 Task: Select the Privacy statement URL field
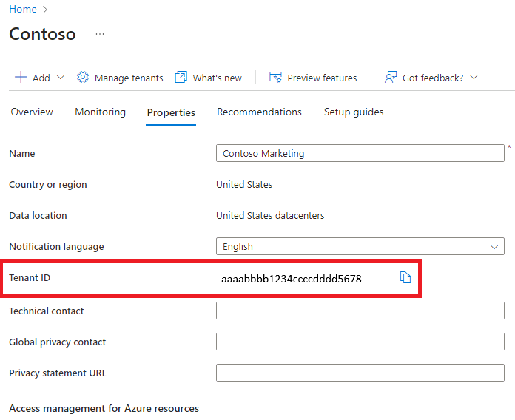click(360, 373)
